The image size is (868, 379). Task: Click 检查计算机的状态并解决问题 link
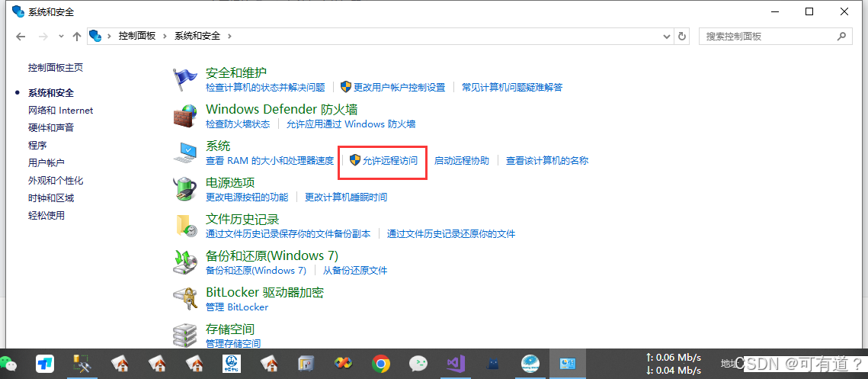point(265,87)
